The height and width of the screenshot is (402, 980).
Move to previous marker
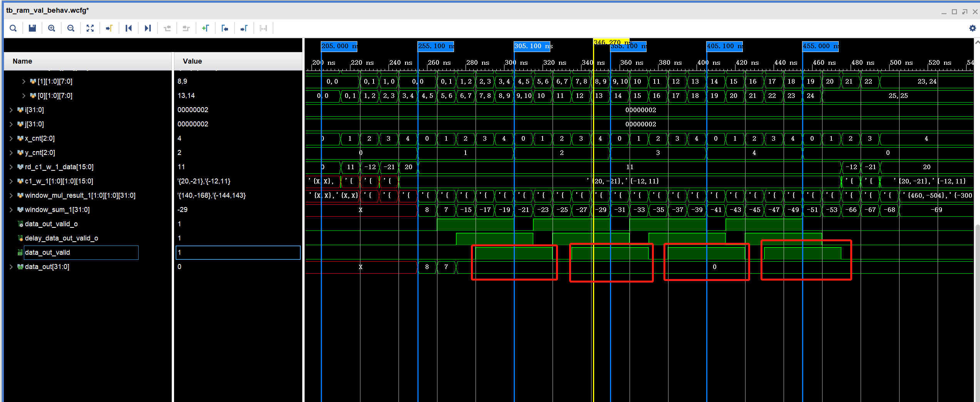click(225, 28)
